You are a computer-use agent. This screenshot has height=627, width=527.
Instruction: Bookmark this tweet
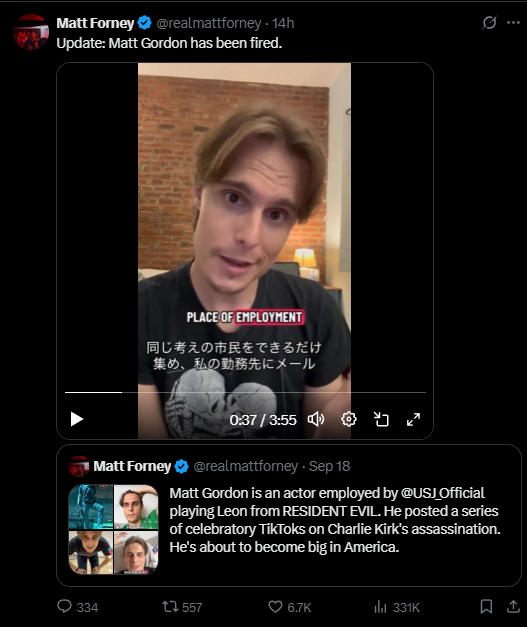[x=486, y=607]
